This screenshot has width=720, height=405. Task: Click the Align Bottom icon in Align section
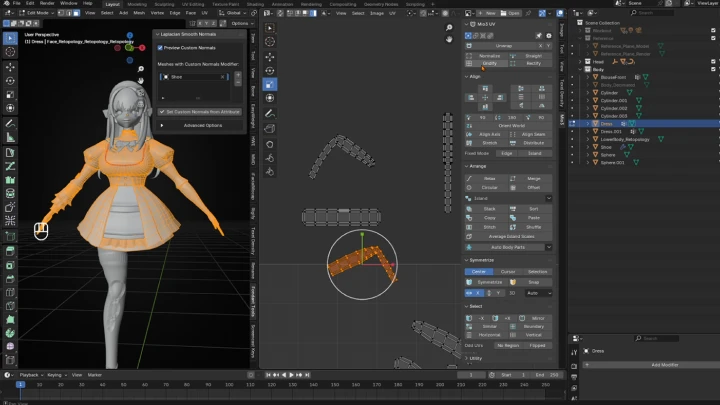pyautogui.click(x=485, y=107)
